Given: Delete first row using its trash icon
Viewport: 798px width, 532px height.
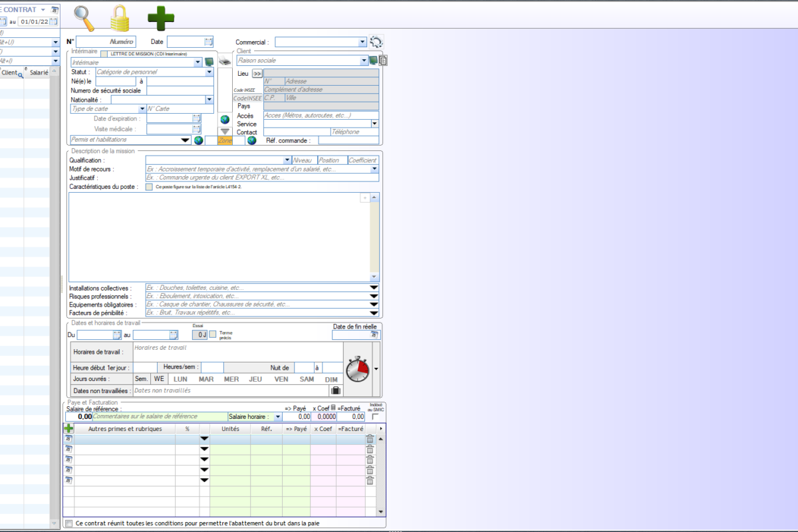Looking at the screenshot, I should click(370, 439).
